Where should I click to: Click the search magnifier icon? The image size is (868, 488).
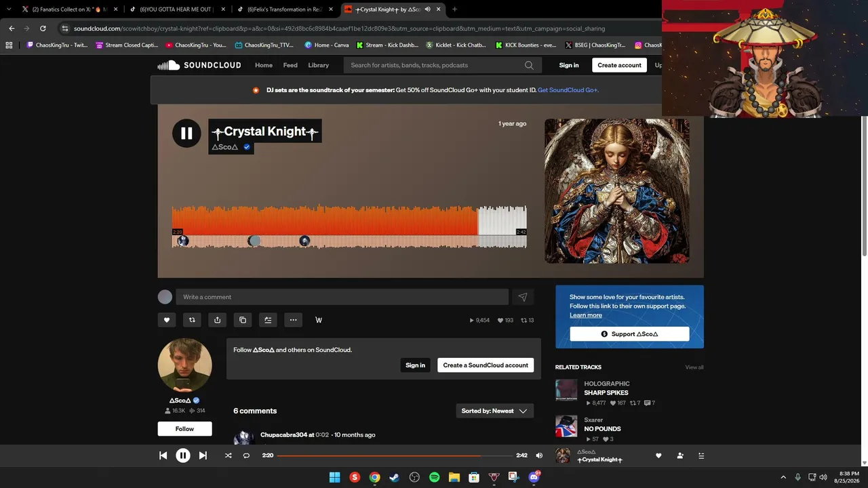[529, 65]
